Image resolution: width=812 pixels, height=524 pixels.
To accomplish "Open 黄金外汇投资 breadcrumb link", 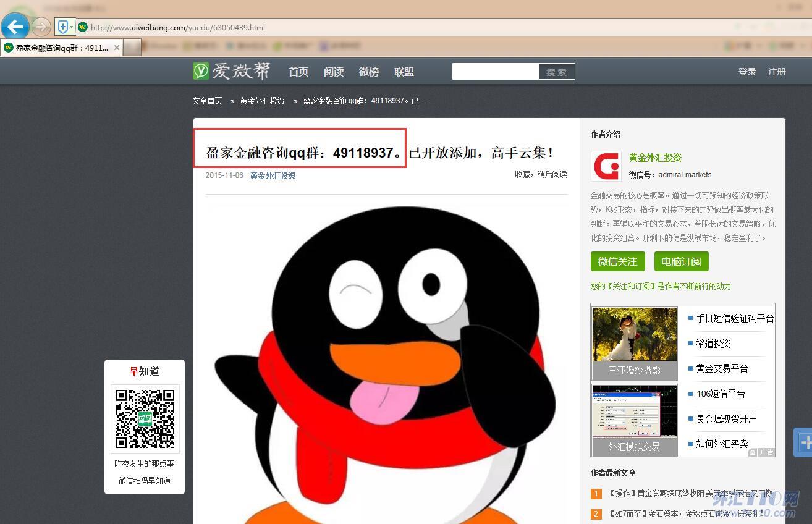I will (x=262, y=101).
